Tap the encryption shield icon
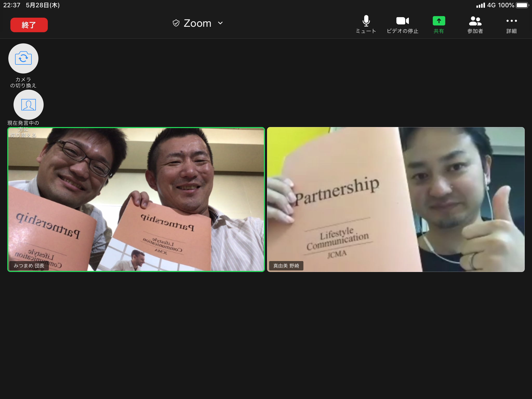Screen dimensions: 532x399 176,23
